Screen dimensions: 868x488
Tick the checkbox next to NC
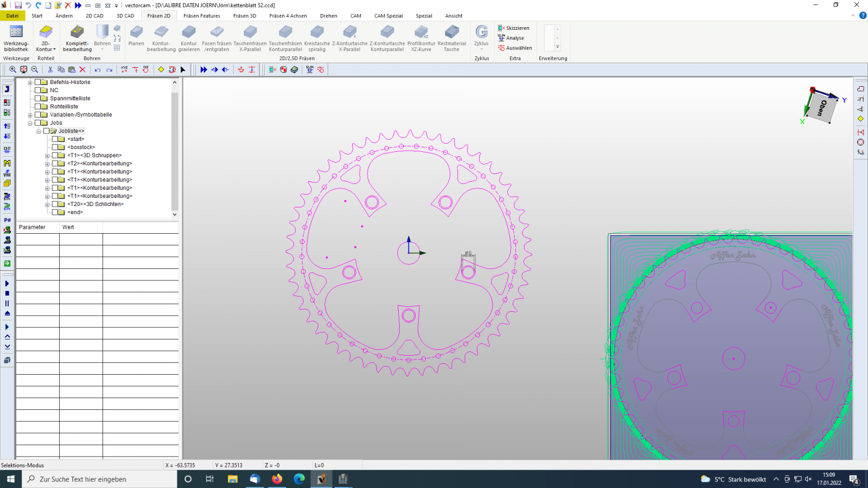[x=38, y=91]
